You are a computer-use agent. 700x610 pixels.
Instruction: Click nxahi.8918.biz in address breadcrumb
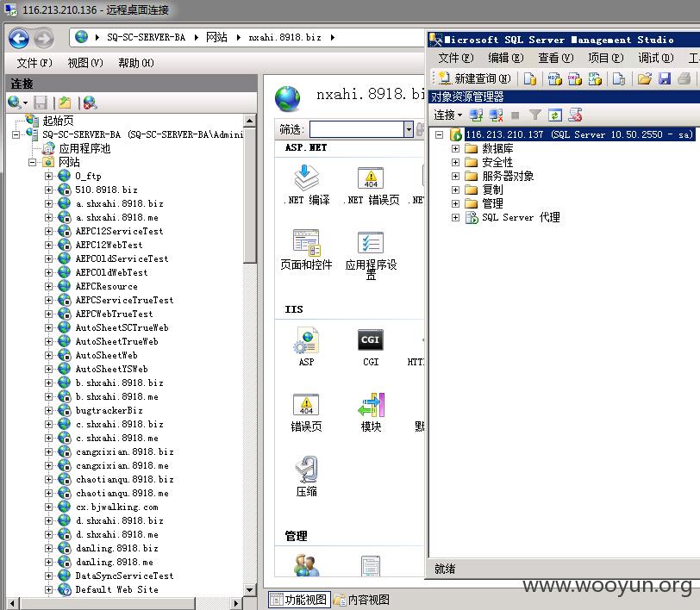284,38
